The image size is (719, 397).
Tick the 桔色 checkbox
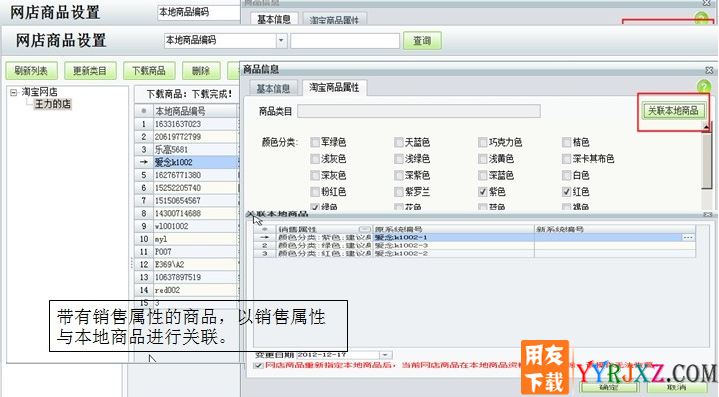566,143
